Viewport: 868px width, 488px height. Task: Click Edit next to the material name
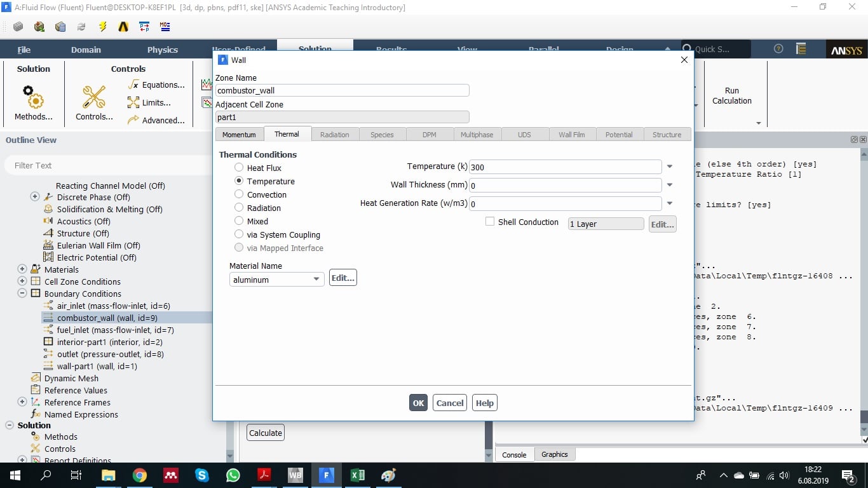pos(343,278)
